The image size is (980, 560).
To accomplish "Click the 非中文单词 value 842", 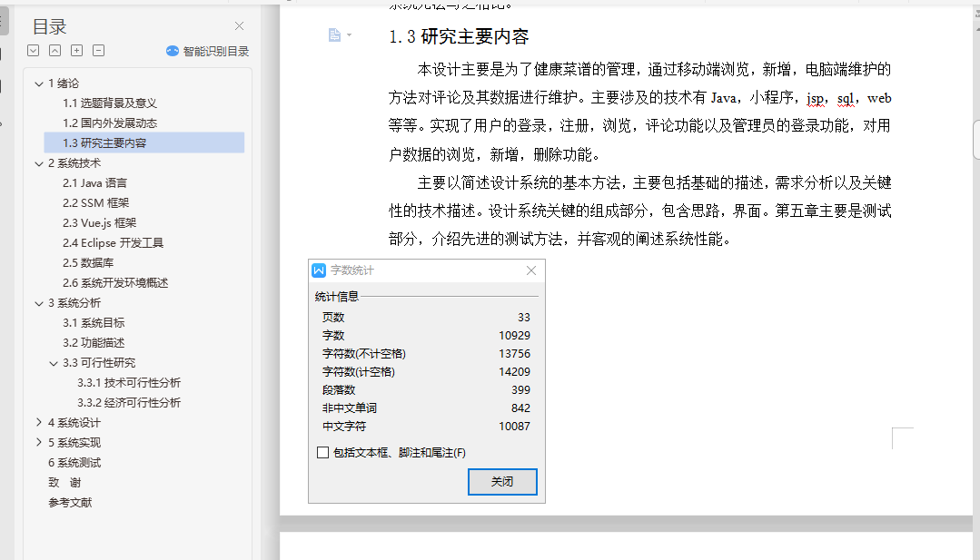I will (x=520, y=408).
